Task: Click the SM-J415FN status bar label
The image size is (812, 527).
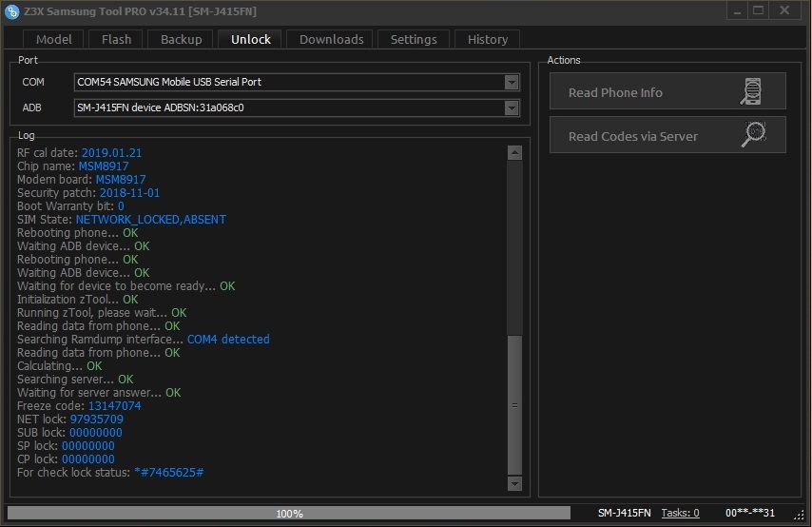Action: pyautogui.click(x=624, y=513)
